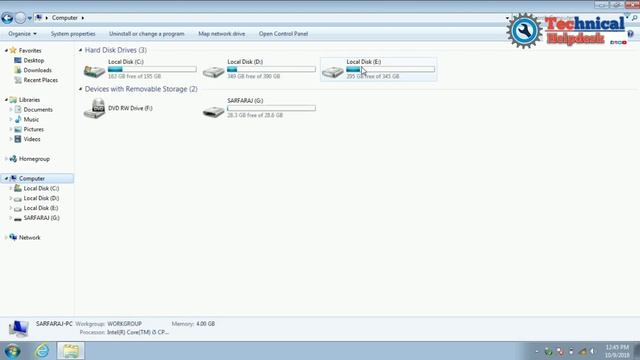This screenshot has height=360, width=640.
Task: Click Uninstall or change a program
Action: pos(147,34)
